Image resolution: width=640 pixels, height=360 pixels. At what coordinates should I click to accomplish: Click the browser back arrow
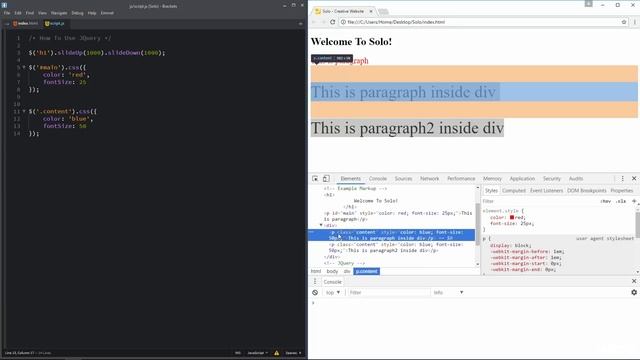pos(314,22)
